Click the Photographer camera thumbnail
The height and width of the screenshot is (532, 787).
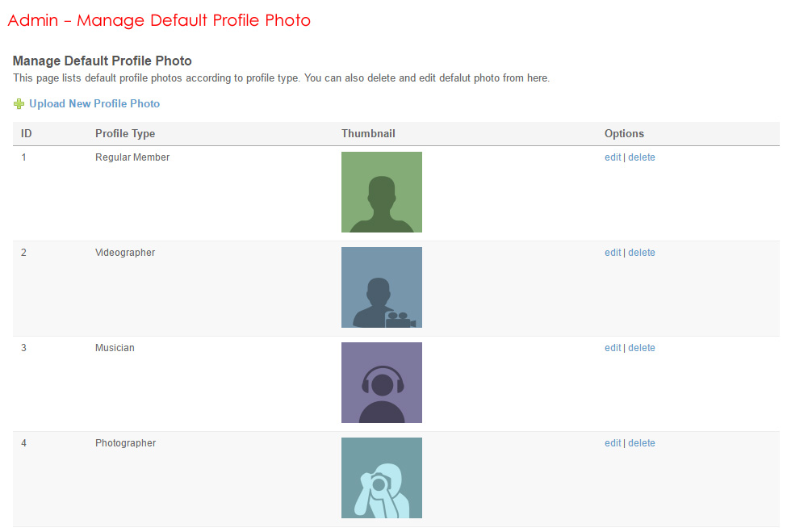[x=381, y=478]
